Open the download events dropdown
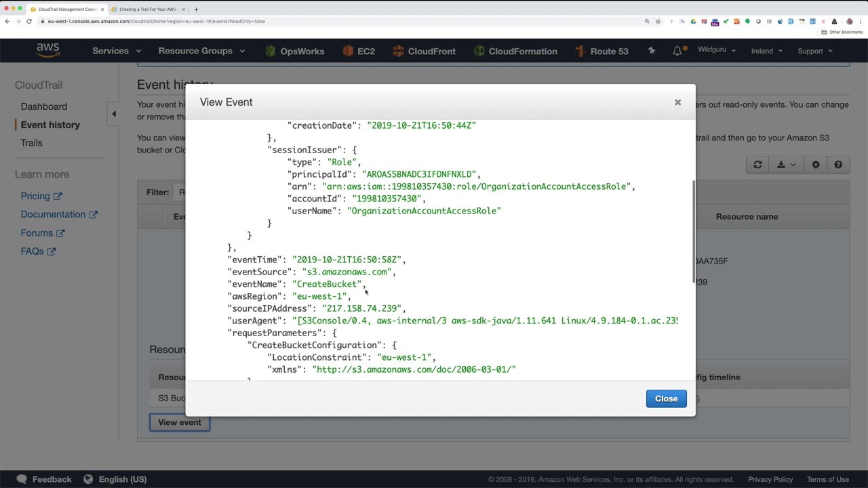This screenshot has width=868, height=488. (x=787, y=165)
